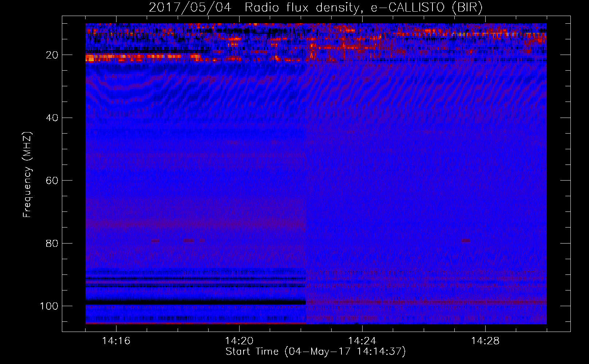The width and height of the screenshot is (589, 364).
Task: Click the 'Frequency (MHZ)' y-axis label
Action: (27, 175)
